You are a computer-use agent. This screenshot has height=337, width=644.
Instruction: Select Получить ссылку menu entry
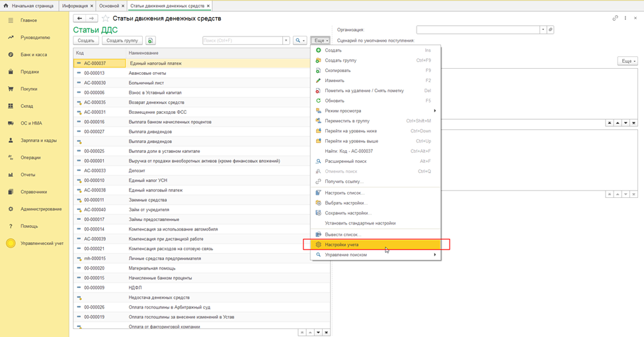click(376, 181)
